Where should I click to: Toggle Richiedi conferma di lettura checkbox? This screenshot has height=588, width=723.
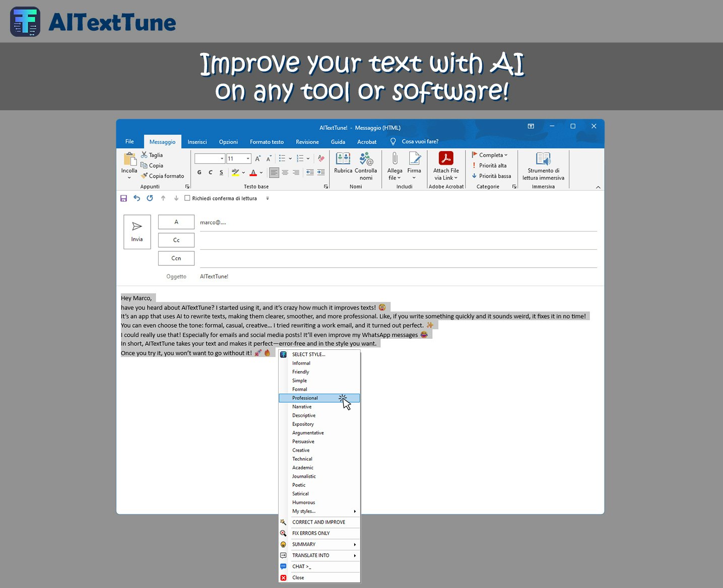click(x=187, y=198)
